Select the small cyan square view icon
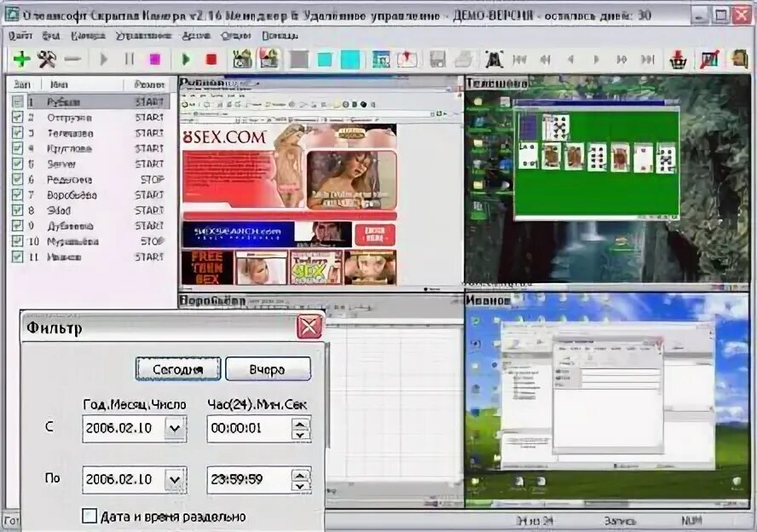The width and height of the screenshot is (757, 532). click(325, 60)
